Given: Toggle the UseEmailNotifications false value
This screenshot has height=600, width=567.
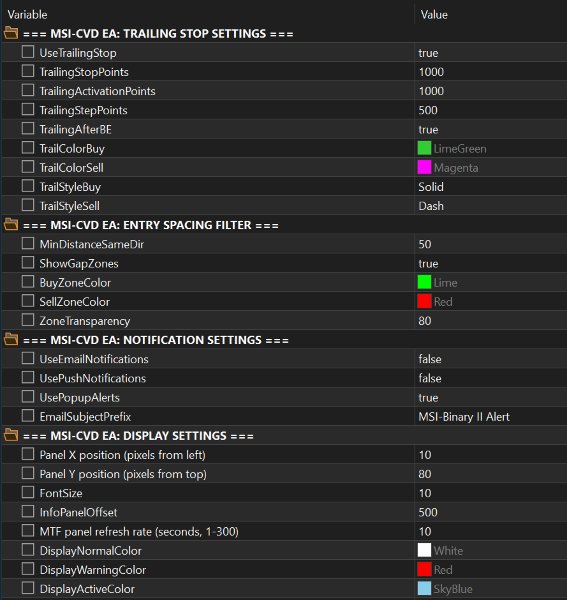Looking at the screenshot, I should tap(490, 359).
